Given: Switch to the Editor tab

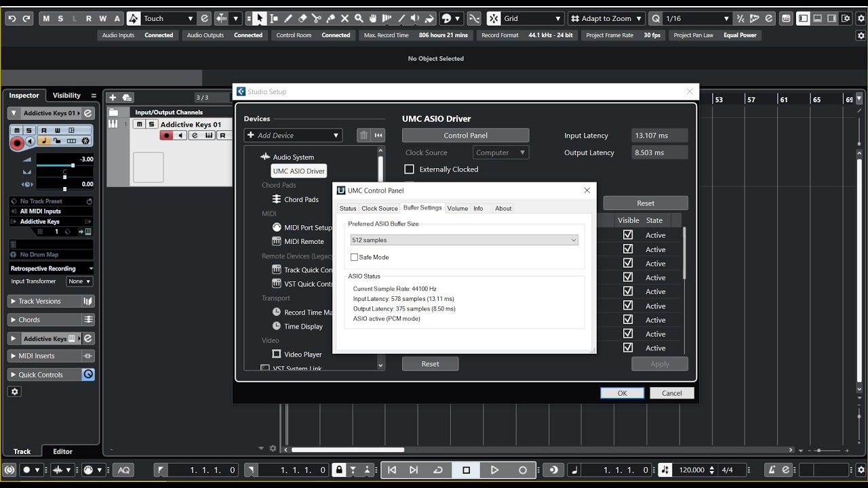Looking at the screenshot, I should [62, 451].
